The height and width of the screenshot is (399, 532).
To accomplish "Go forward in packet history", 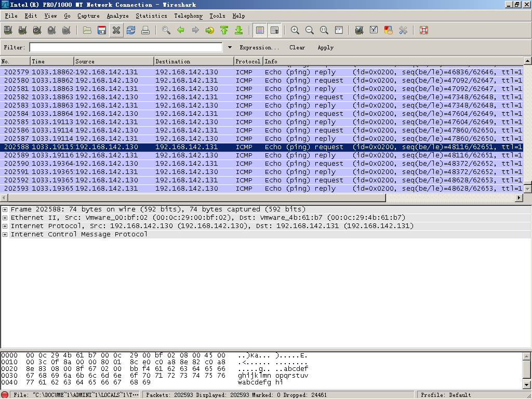I will [195, 30].
